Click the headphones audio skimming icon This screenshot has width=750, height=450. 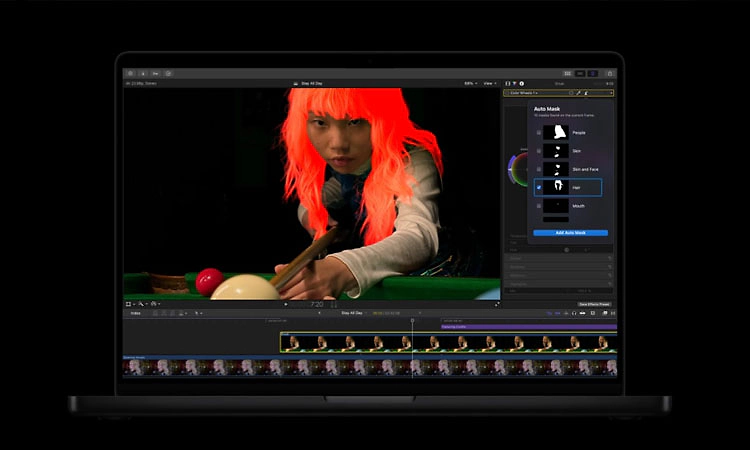(x=574, y=313)
